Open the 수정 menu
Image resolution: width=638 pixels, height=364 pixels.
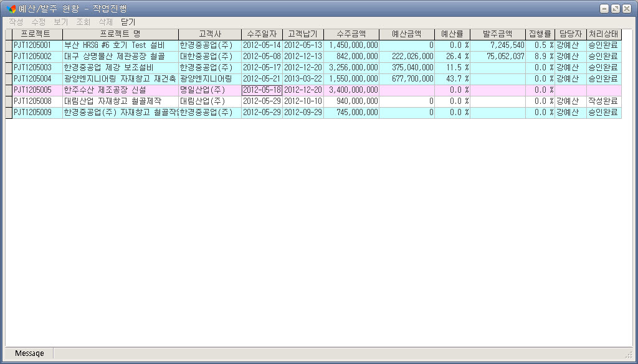(x=39, y=22)
